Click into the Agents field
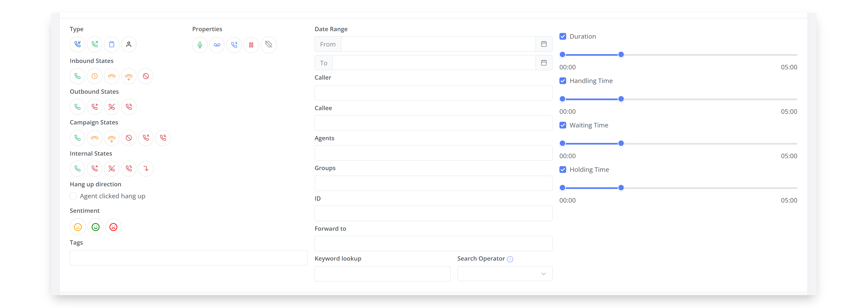This screenshot has width=868, height=308. [433, 153]
